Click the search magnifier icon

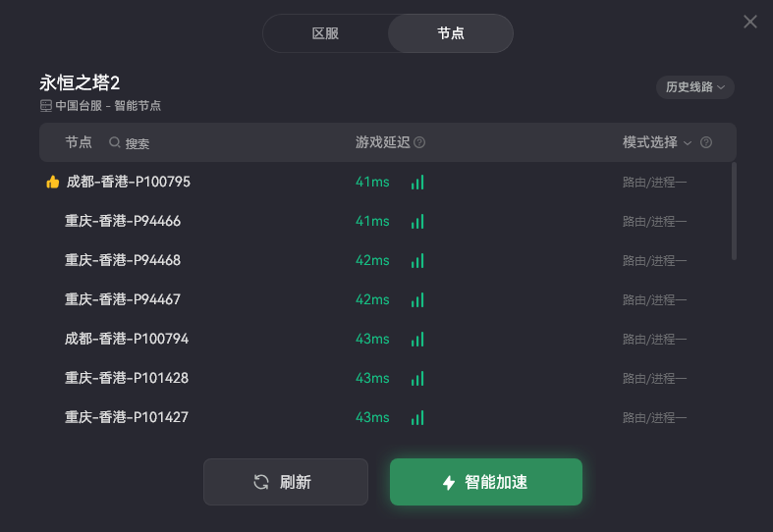point(115,142)
